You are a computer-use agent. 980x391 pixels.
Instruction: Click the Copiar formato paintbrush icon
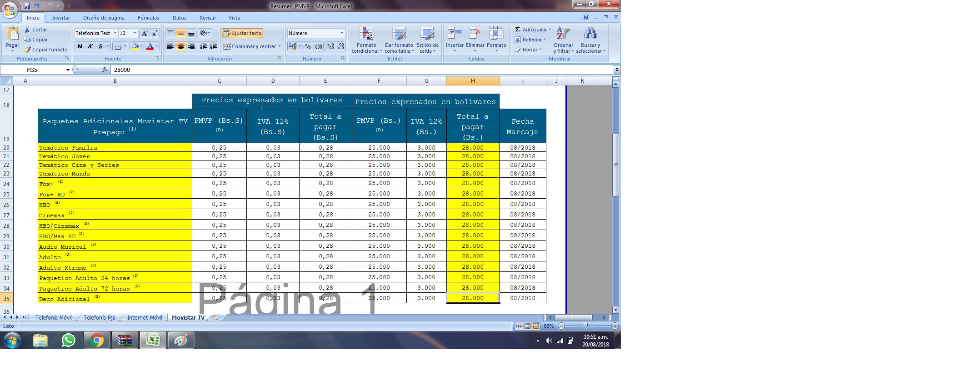pos(28,50)
